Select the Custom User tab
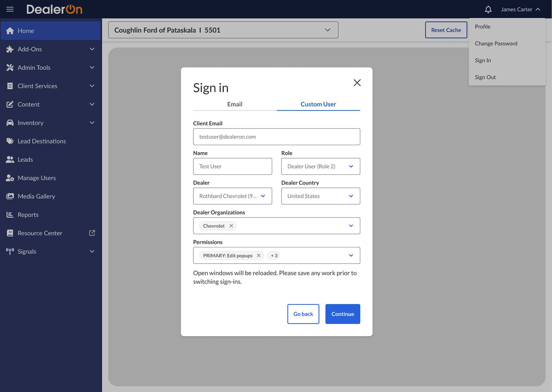 [318, 104]
